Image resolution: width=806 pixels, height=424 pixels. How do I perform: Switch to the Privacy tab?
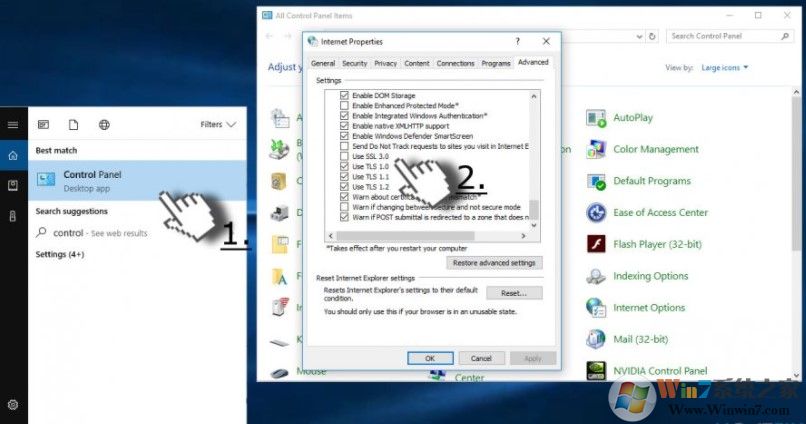pyautogui.click(x=386, y=63)
